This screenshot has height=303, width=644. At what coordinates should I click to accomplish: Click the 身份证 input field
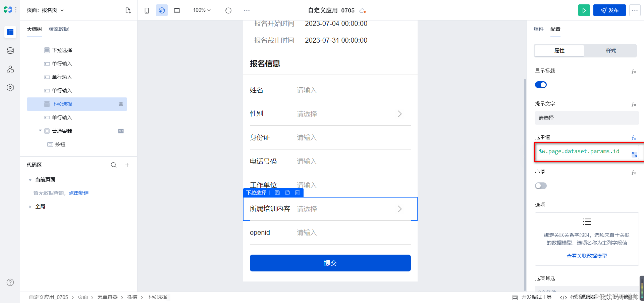click(x=354, y=137)
